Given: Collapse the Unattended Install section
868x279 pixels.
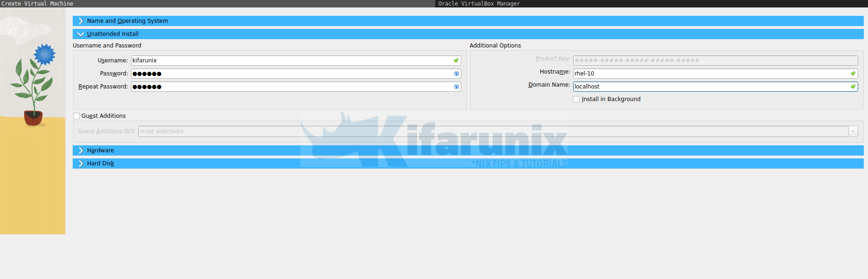Looking at the screenshot, I should point(468,34).
